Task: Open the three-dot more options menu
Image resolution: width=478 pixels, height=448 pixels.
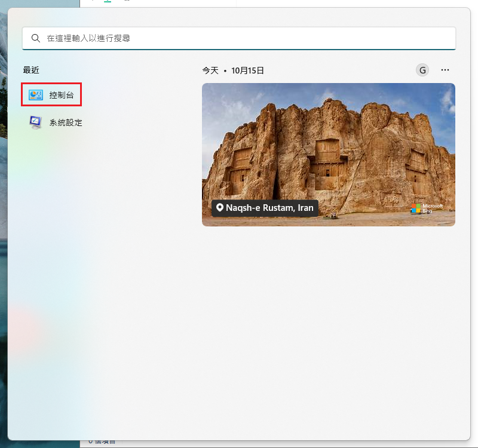Action: (445, 70)
